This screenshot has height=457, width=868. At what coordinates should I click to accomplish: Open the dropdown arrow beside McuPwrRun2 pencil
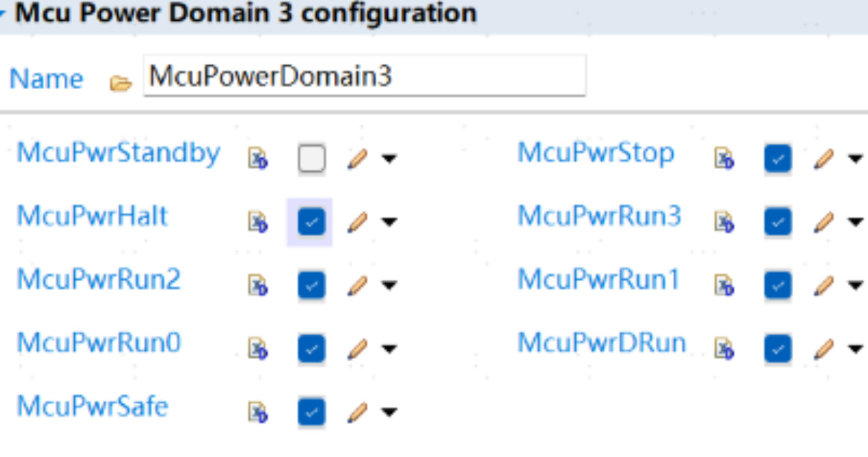click(x=389, y=286)
